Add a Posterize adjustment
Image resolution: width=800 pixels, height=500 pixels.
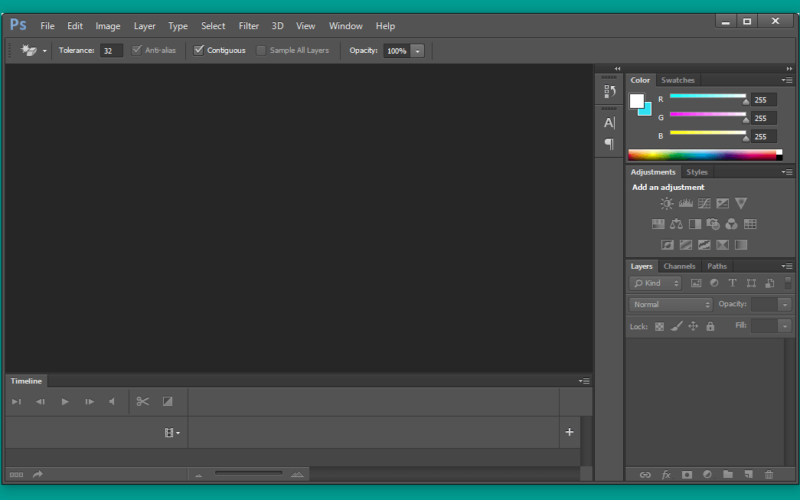tap(686, 245)
